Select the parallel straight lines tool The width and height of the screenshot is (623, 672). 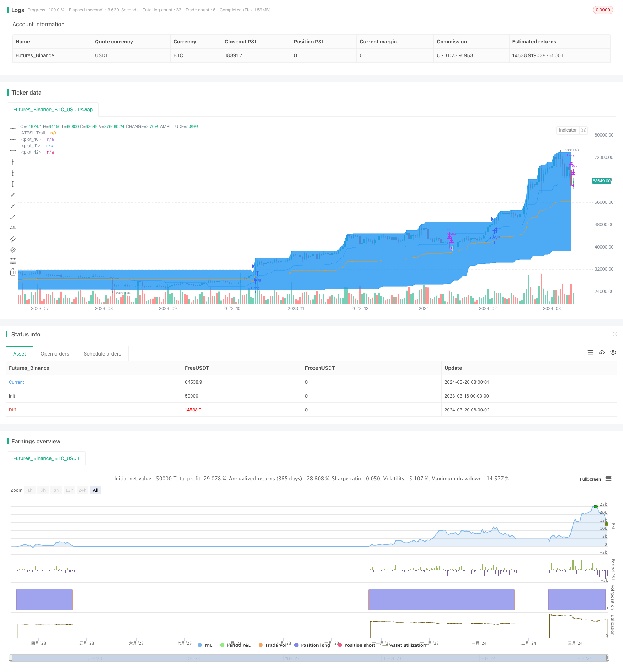tap(13, 250)
